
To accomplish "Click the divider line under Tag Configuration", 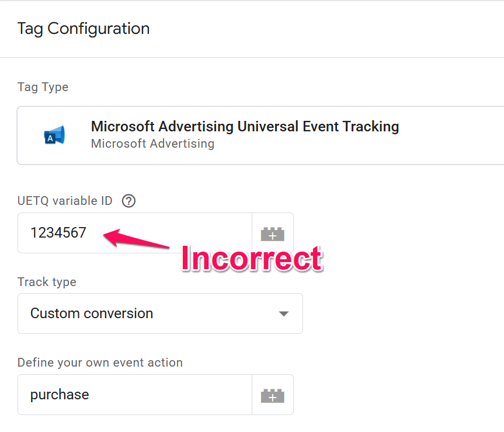I will tap(252, 58).
